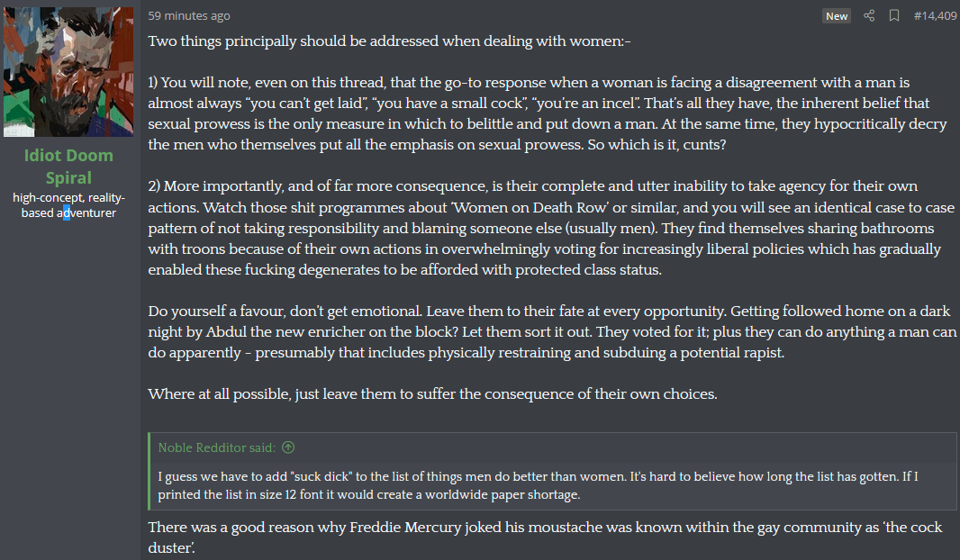Click the '59 minutes ago' timestamp
The width and height of the screenshot is (960, 560).
189,16
